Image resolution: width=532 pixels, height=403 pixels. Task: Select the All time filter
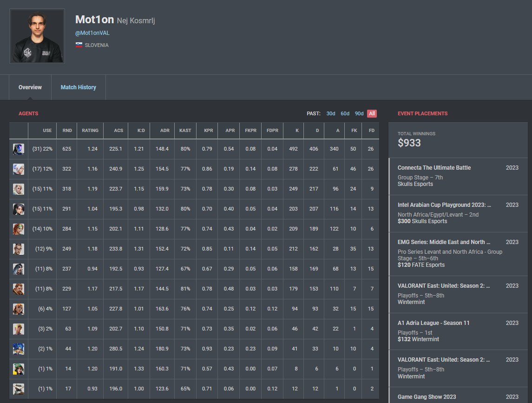tap(372, 113)
